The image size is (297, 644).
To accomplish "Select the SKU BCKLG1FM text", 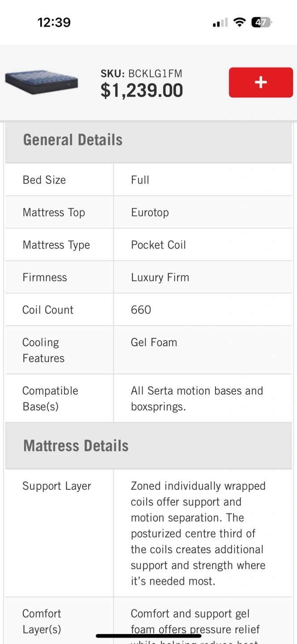I will tap(141, 74).
